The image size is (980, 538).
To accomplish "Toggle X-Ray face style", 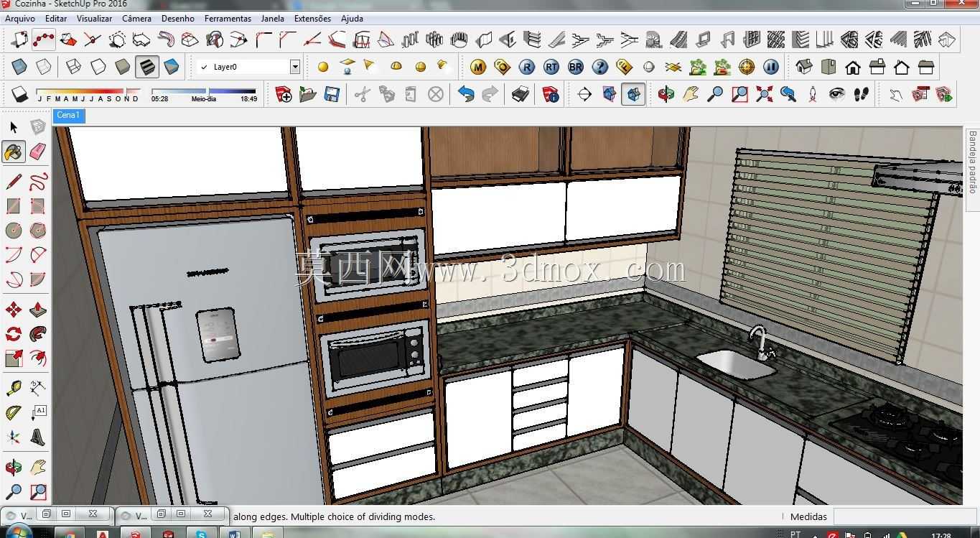I will (19, 68).
